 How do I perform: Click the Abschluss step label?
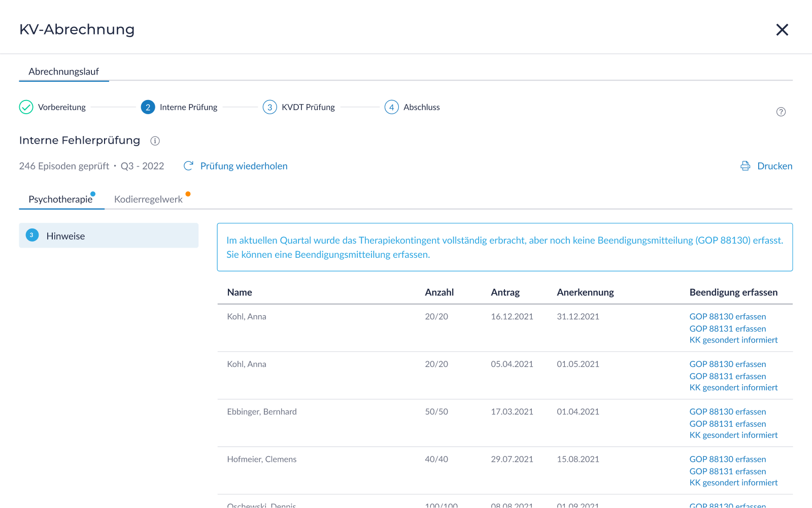pos(422,107)
